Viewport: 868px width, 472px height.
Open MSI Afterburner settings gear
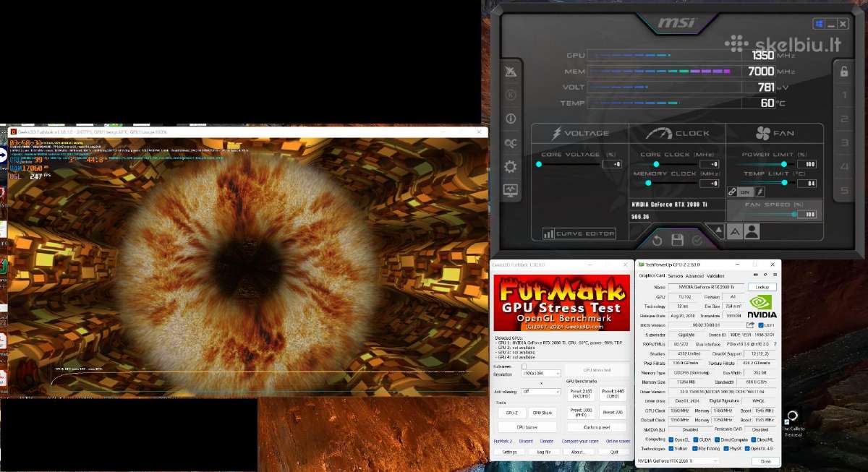point(511,167)
